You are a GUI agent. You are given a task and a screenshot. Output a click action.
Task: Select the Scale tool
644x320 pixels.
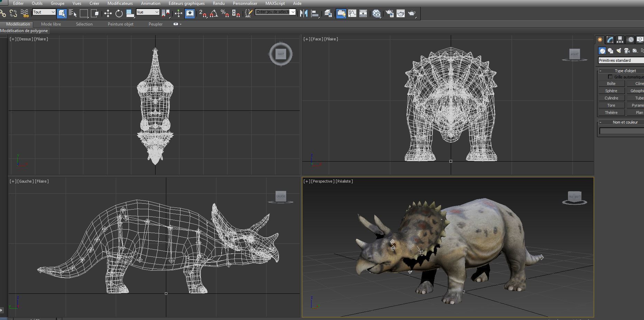pyautogui.click(x=130, y=13)
